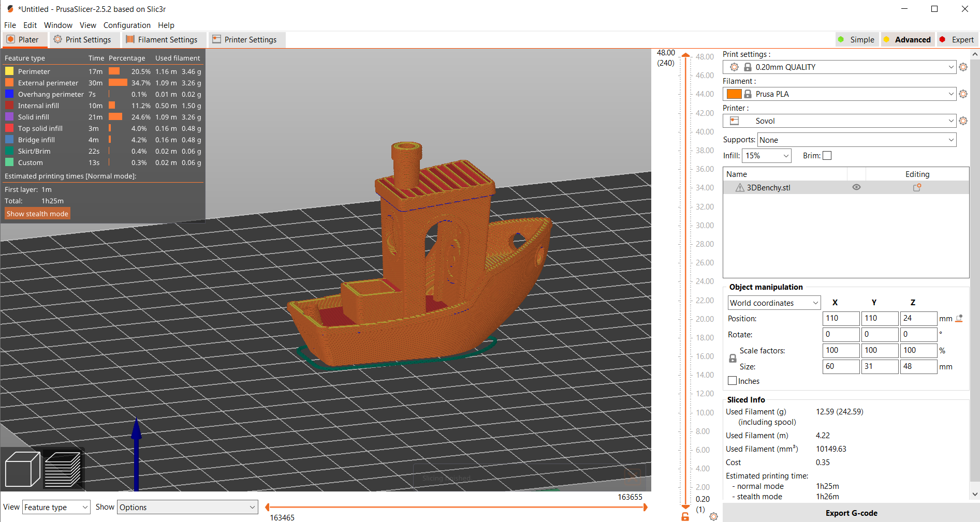
Task: Click the Internal infill color swatch
Action: (9, 106)
